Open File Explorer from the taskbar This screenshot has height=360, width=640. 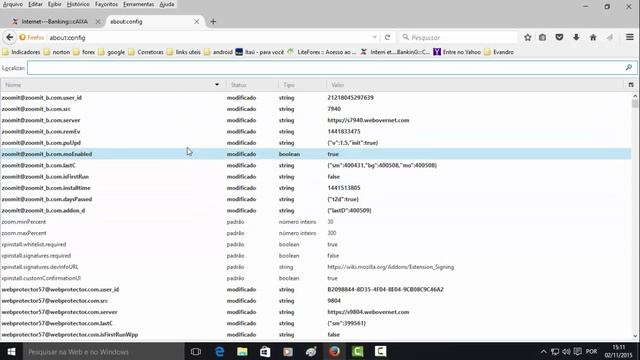click(x=242, y=351)
